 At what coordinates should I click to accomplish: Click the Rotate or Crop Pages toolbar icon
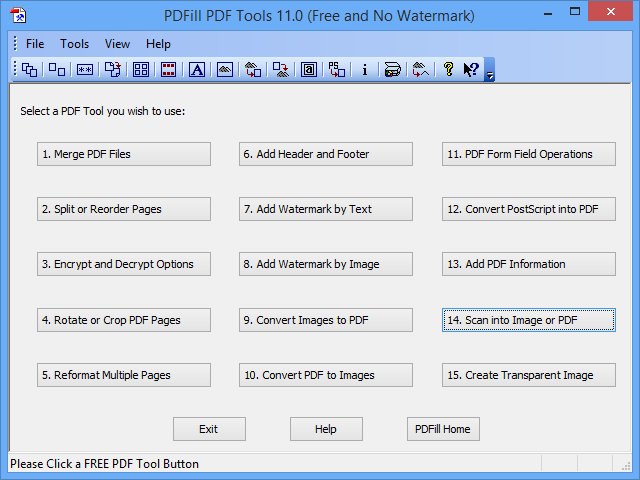pos(113,70)
